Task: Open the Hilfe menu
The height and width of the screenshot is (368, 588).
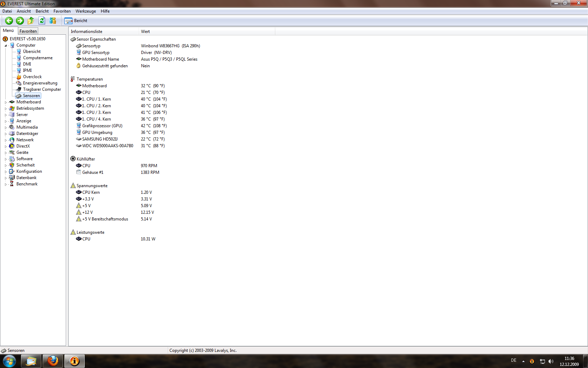Action: point(105,11)
